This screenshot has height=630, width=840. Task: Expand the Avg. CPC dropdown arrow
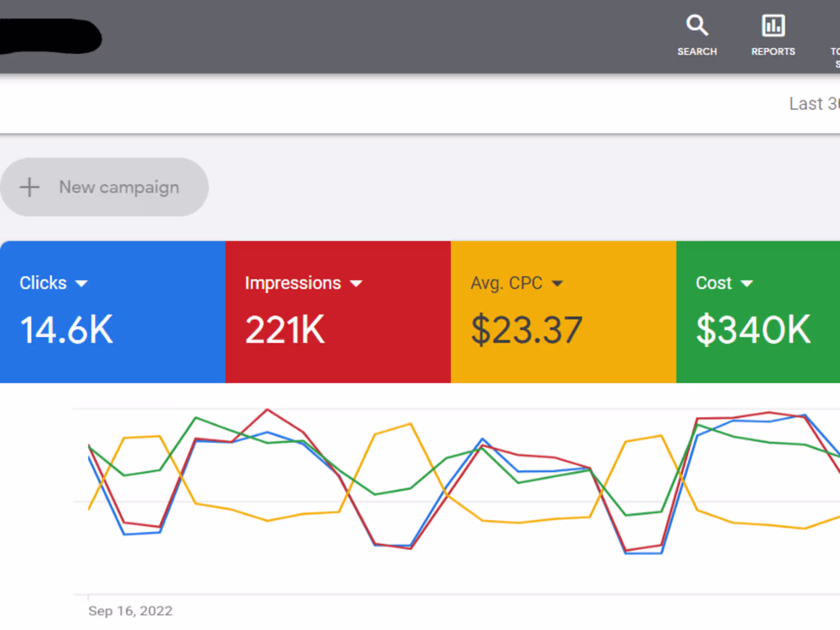(557, 283)
